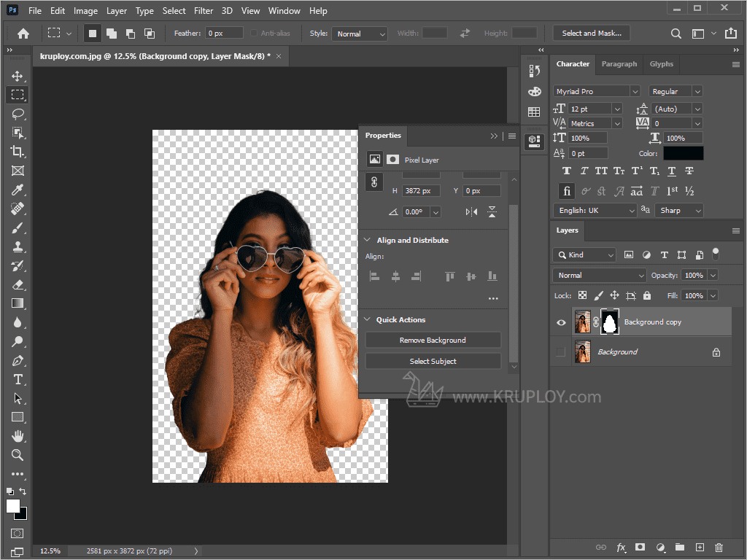Show the hidden Background layer
This screenshot has width=747, height=560.
(x=561, y=352)
